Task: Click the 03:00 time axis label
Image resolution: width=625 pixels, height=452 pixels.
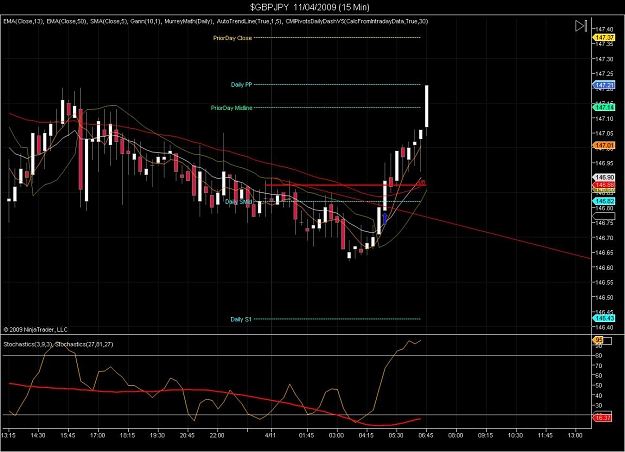Action: click(336, 435)
